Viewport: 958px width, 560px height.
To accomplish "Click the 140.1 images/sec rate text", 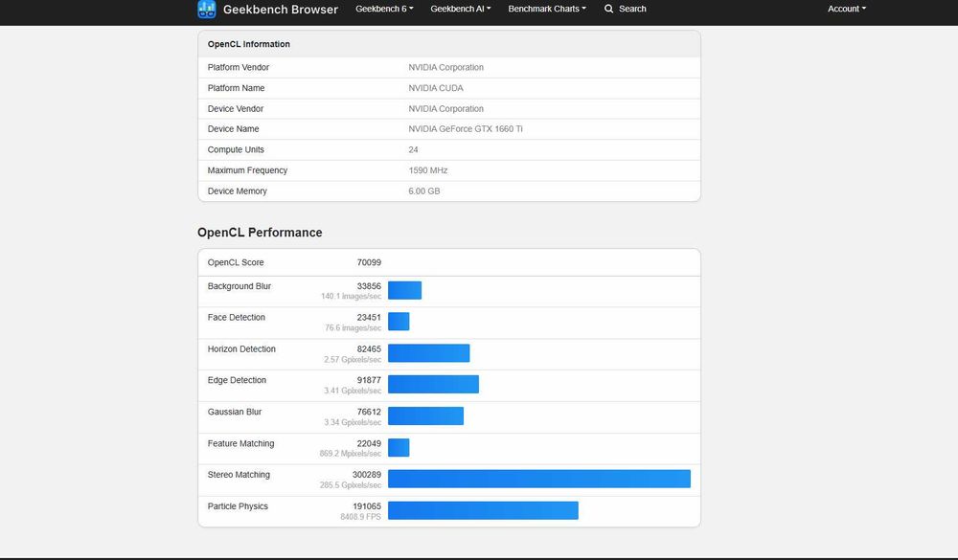I will click(351, 296).
